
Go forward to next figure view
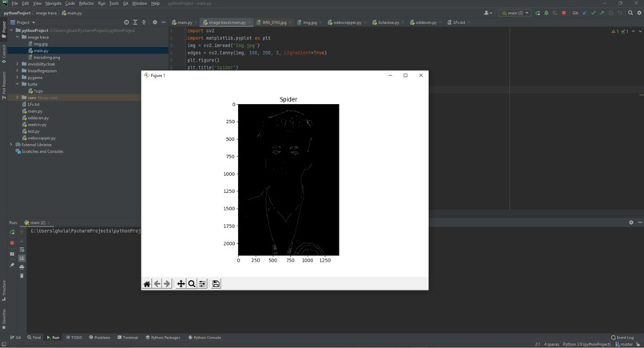click(167, 284)
